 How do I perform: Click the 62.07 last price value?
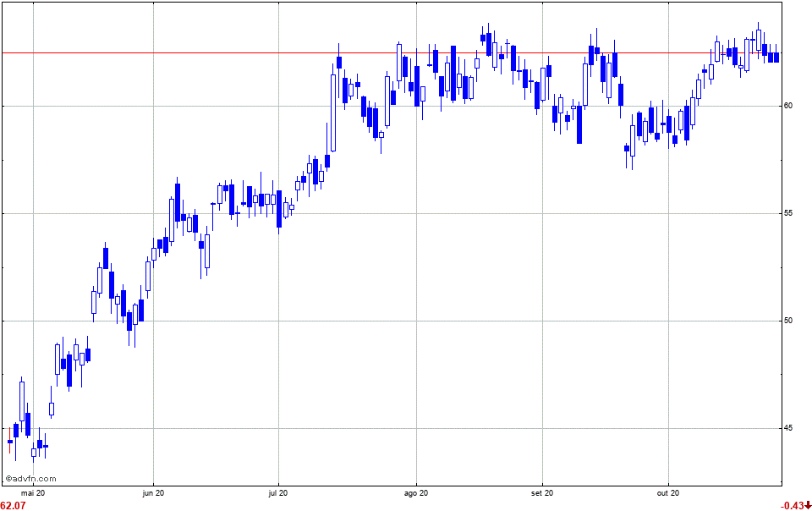13,505
